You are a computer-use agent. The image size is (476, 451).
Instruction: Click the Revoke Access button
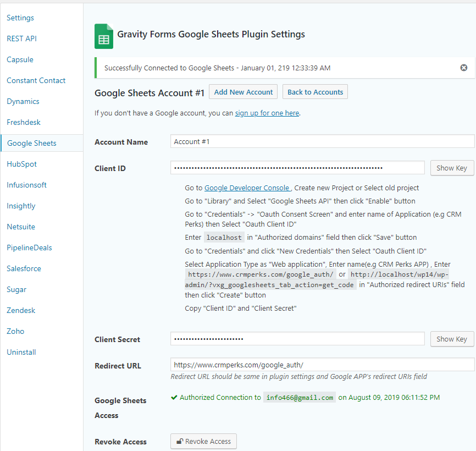click(204, 441)
